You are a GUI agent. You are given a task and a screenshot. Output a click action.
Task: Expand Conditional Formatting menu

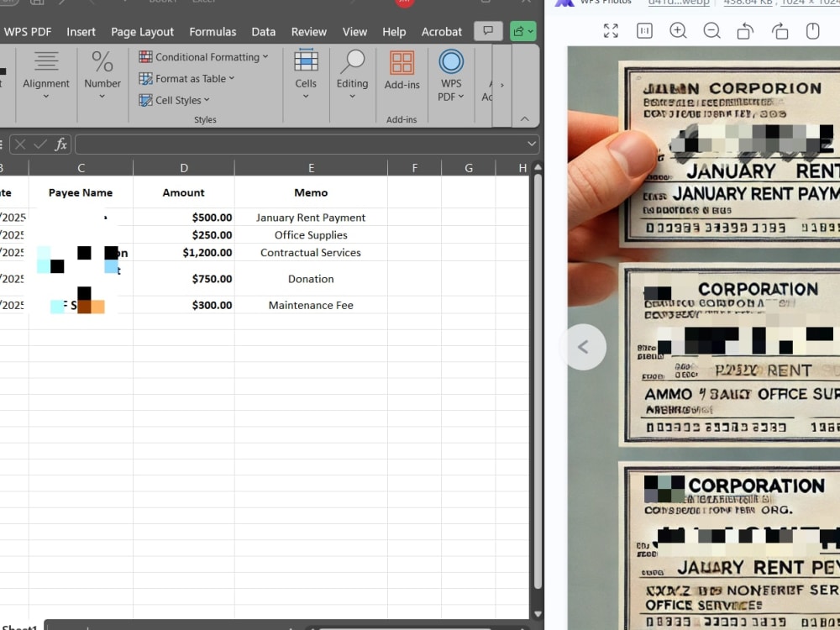(x=203, y=57)
